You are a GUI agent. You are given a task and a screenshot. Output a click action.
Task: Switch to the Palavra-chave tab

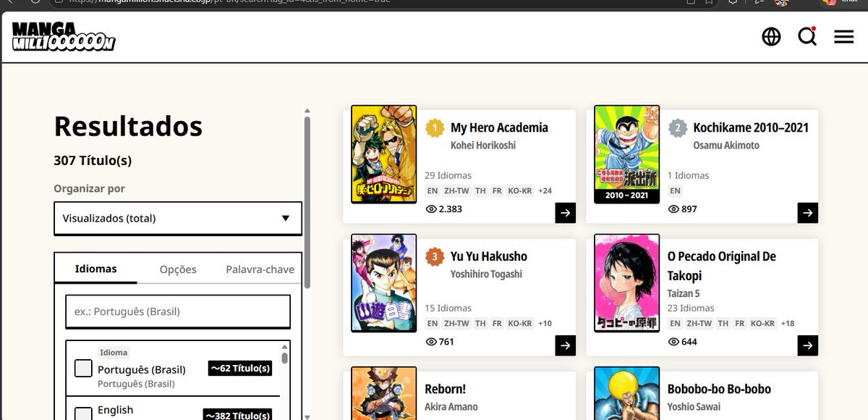260,269
